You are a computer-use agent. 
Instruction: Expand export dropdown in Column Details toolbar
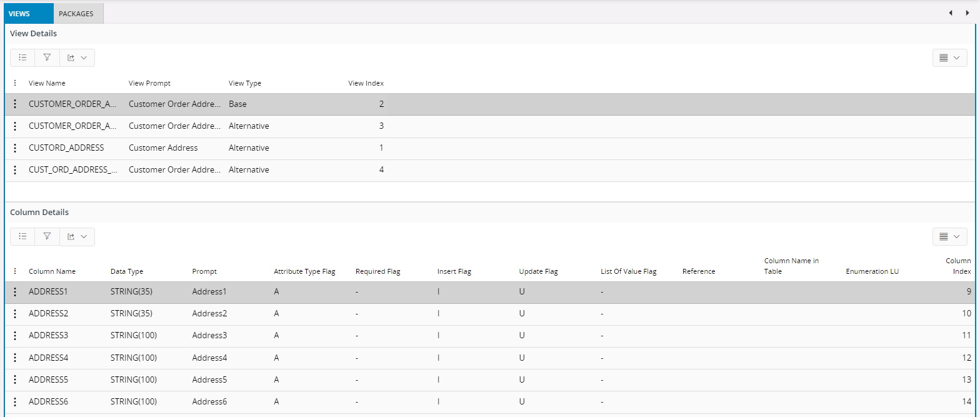tap(77, 236)
